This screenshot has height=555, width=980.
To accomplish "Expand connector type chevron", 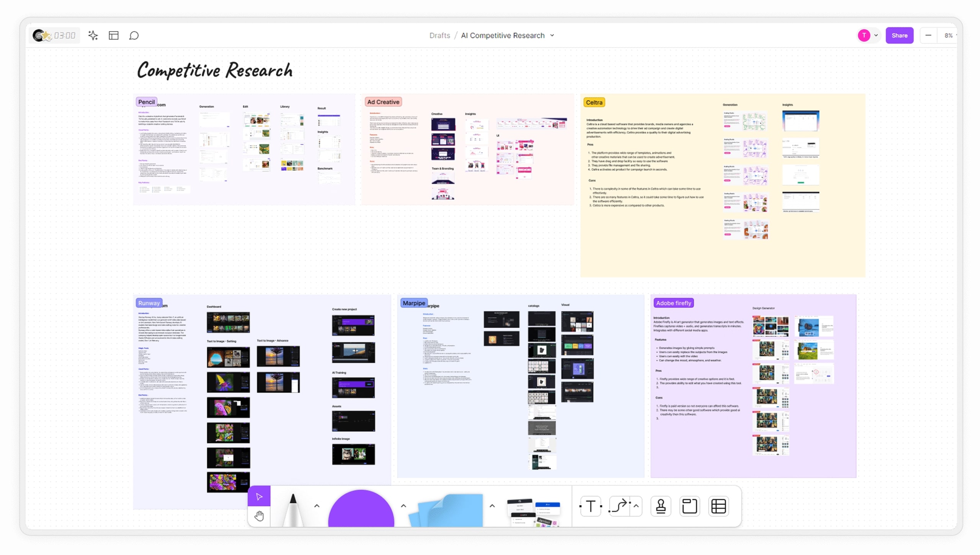I will coord(636,506).
